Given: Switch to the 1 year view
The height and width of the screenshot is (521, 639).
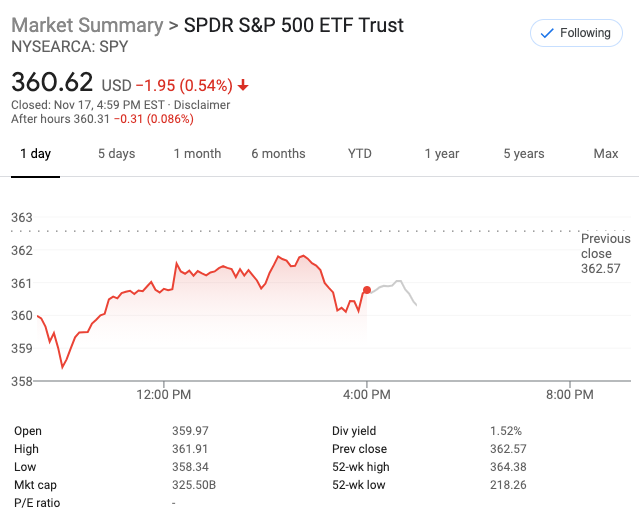Looking at the screenshot, I should (x=441, y=154).
